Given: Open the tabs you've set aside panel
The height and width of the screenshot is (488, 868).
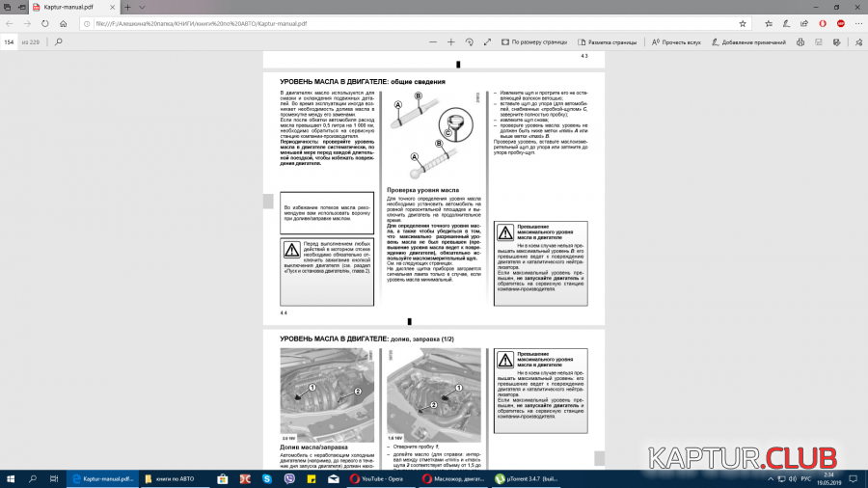Looking at the screenshot, I should [7, 7].
